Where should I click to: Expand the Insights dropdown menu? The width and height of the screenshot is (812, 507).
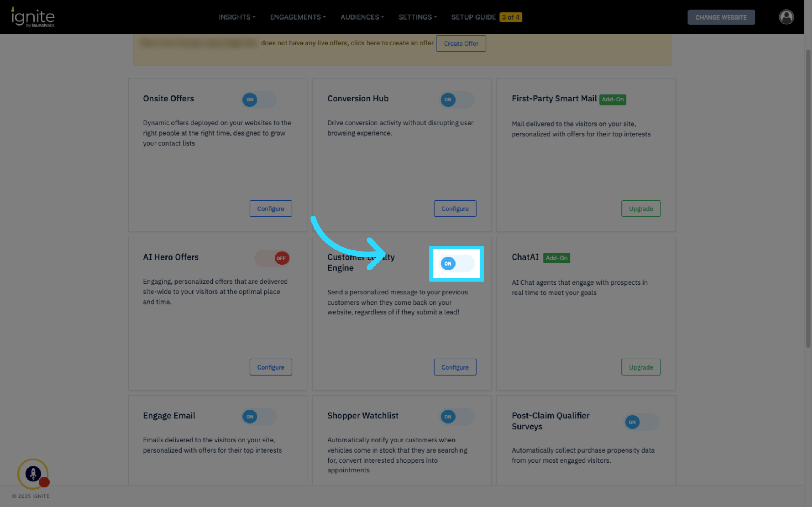coord(237,17)
